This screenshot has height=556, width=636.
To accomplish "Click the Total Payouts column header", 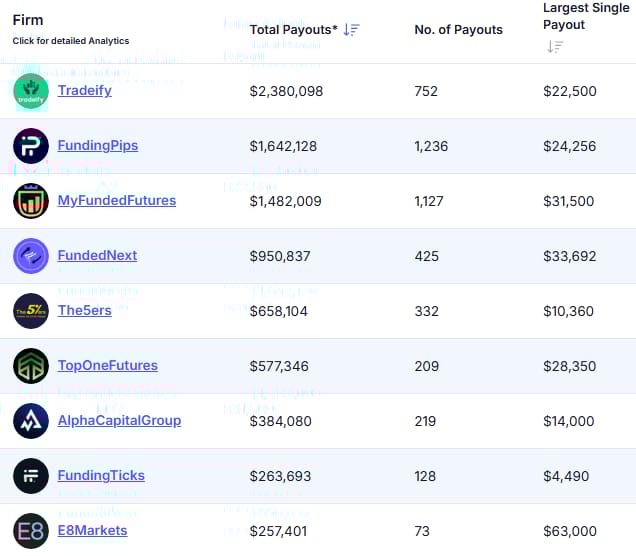I will [294, 30].
